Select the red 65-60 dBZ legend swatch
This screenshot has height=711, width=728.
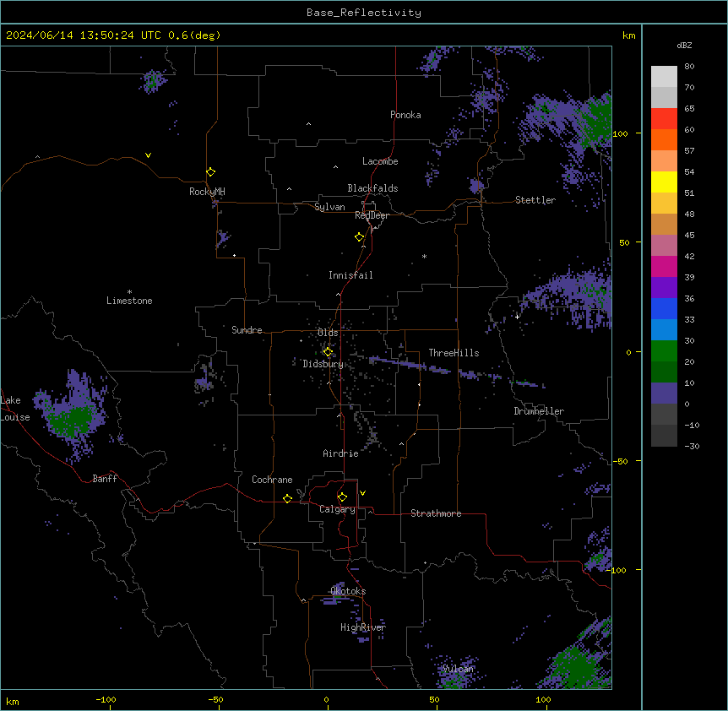click(664, 118)
